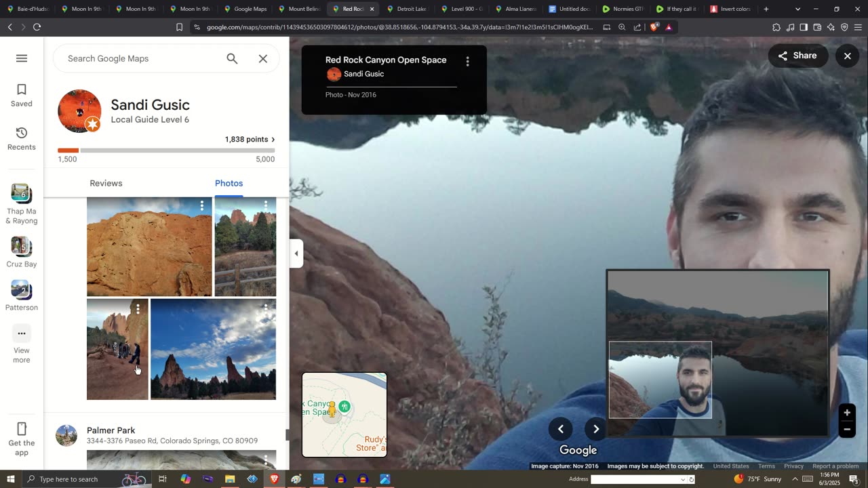This screenshot has height=488, width=868.
Task: Click the Windows Start button
Action: (10, 479)
